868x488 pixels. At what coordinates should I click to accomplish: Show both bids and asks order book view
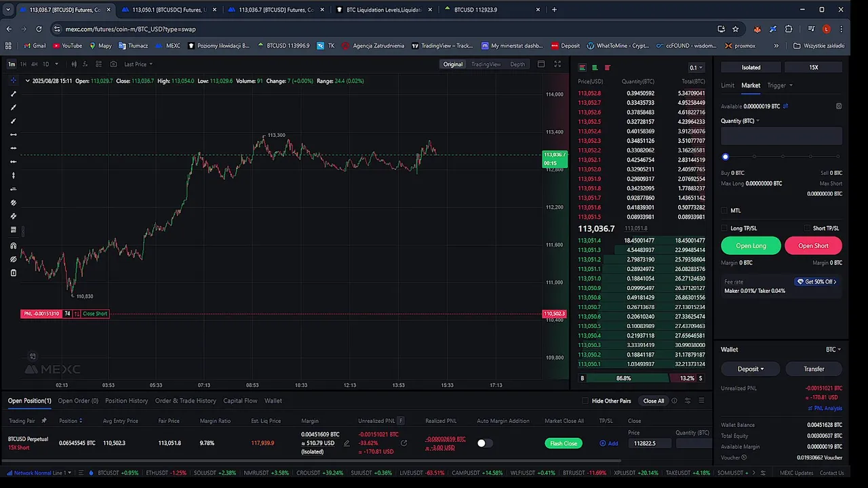(x=582, y=68)
